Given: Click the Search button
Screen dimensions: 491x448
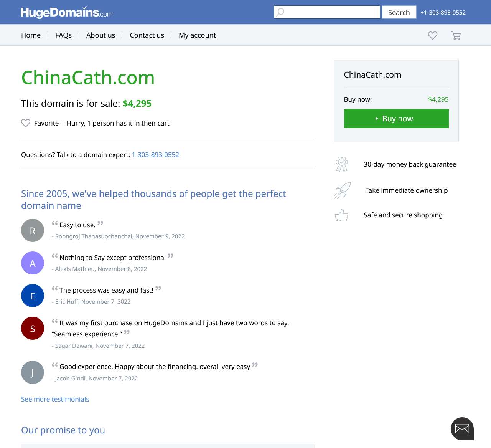Looking at the screenshot, I should point(399,12).
